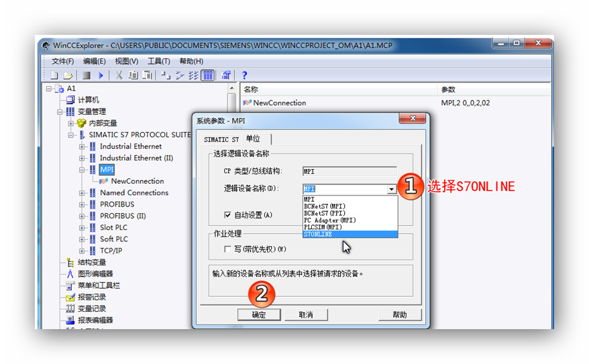Click the Activate runtime play icon
The image size is (589, 364).
coord(101,76)
